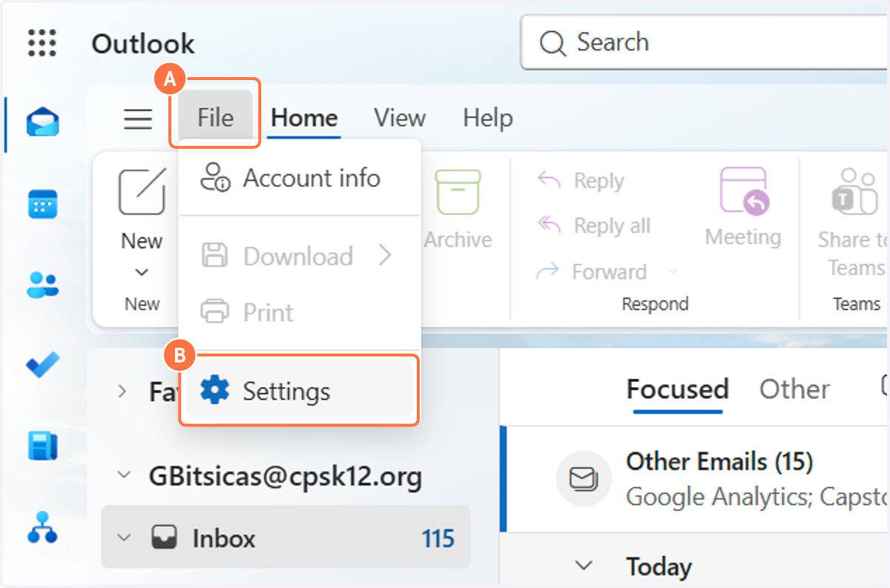
Task: Open People in the left sidebar
Action: click(43, 284)
